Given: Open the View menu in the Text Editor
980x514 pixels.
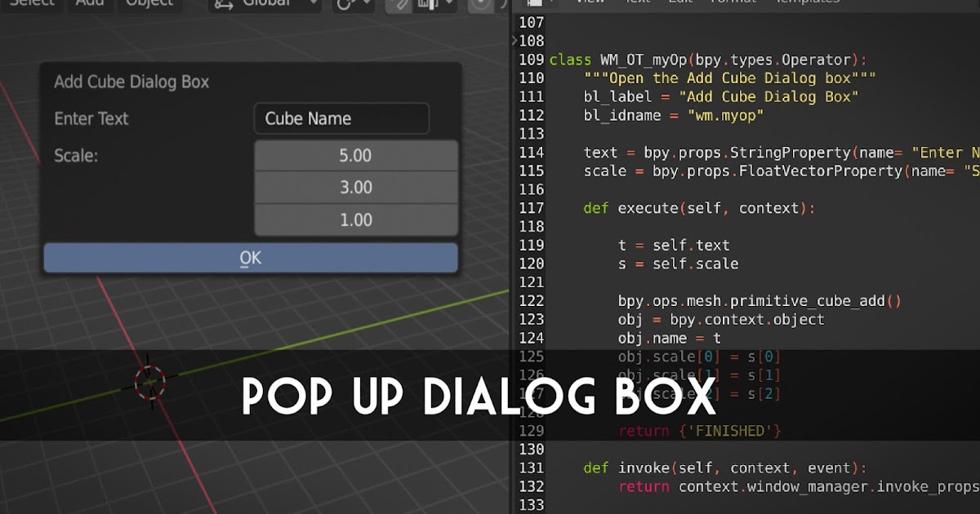Looking at the screenshot, I should (590, 3).
